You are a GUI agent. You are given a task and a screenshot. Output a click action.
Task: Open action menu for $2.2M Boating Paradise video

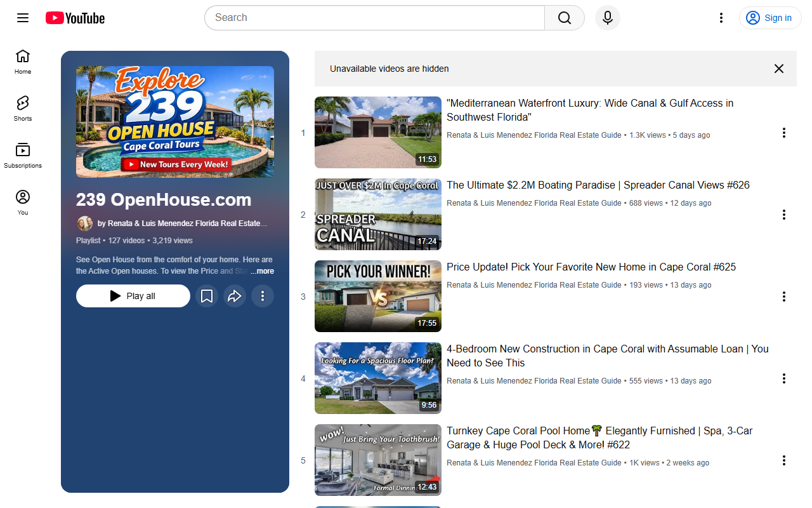[x=784, y=215]
